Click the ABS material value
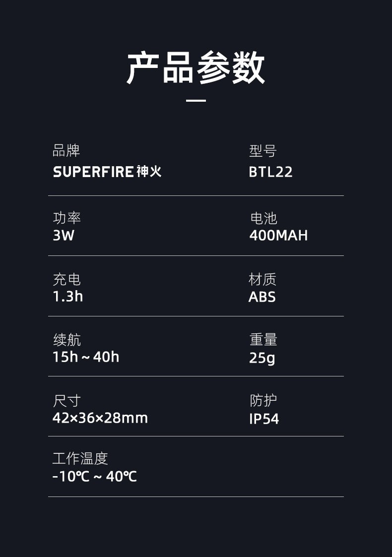The height and width of the screenshot is (557, 392). pyautogui.click(x=262, y=297)
